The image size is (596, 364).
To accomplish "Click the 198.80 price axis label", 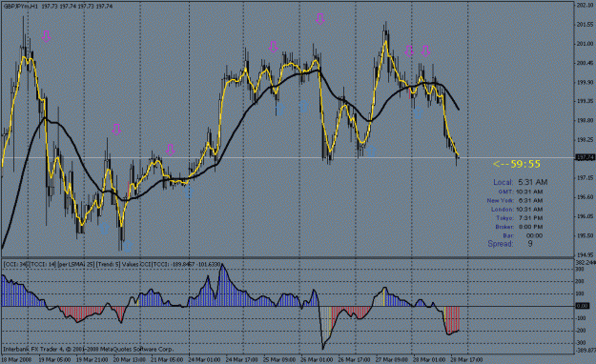I will 585,120.
